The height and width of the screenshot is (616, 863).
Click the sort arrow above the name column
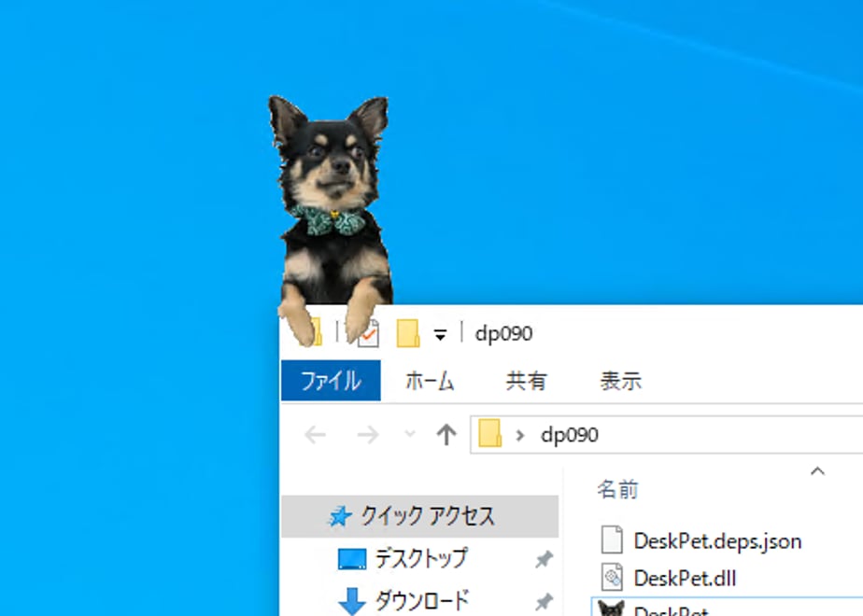[x=817, y=470]
